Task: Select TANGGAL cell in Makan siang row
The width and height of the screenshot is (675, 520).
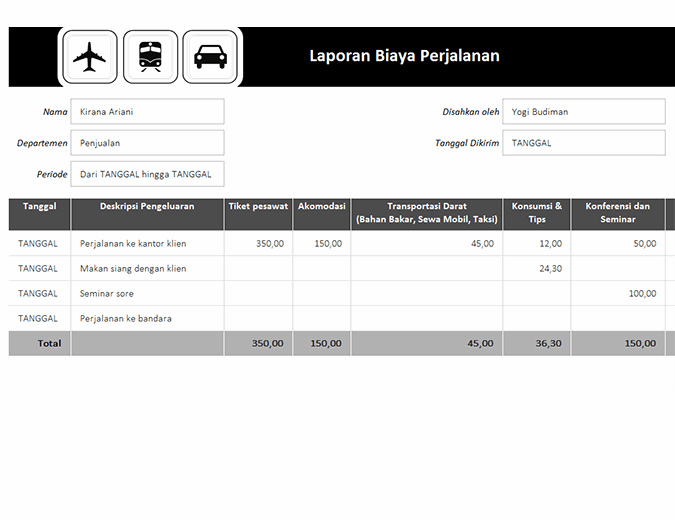Action: [40, 269]
